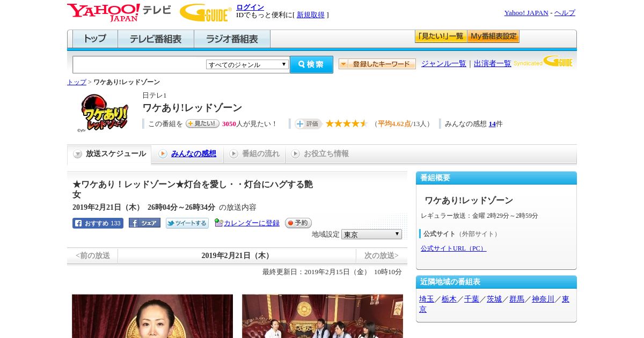The width and height of the screenshot is (644, 338).
Task: Expand the 地域設定 東京 dropdown
Action: (x=371, y=234)
